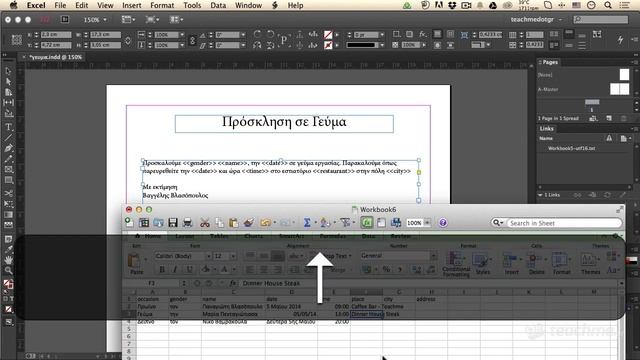
Task: Select Workbook5-utf16.txt in Links panel
Action: pyautogui.click(x=571, y=148)
